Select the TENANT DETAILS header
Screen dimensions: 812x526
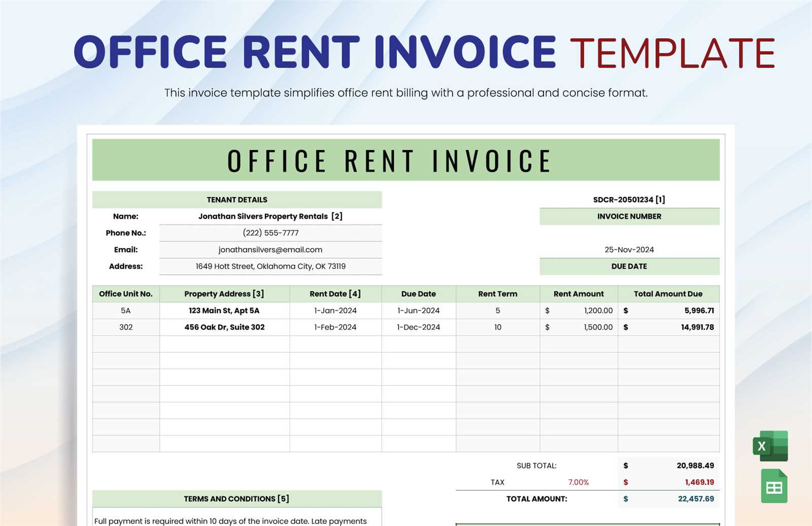click(237, 200)
